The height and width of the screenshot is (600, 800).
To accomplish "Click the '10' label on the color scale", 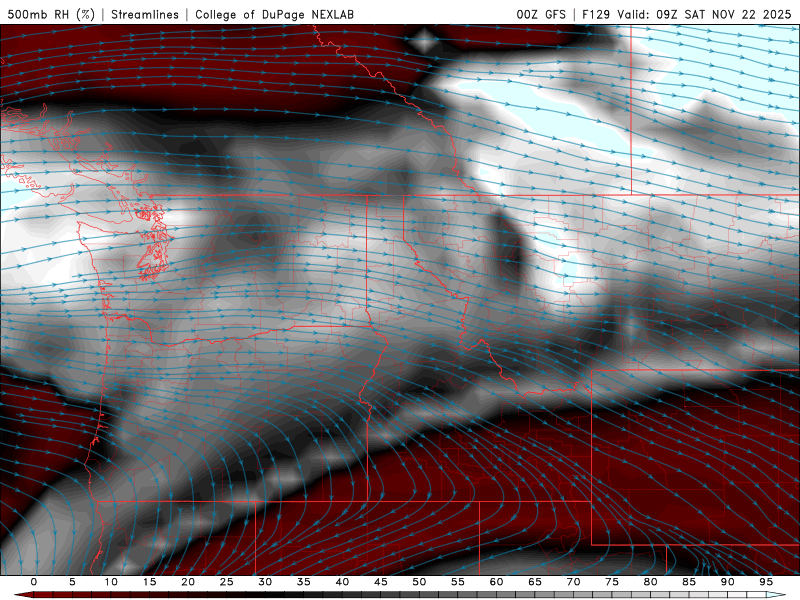I will pos(111,582).
